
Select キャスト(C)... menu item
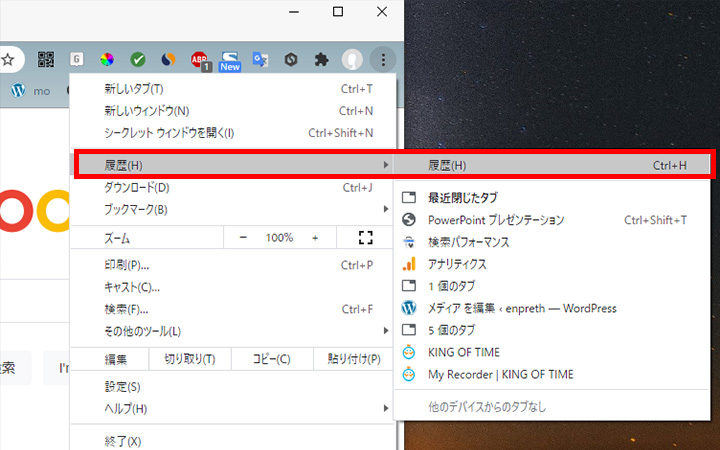[x=233, y=287]
